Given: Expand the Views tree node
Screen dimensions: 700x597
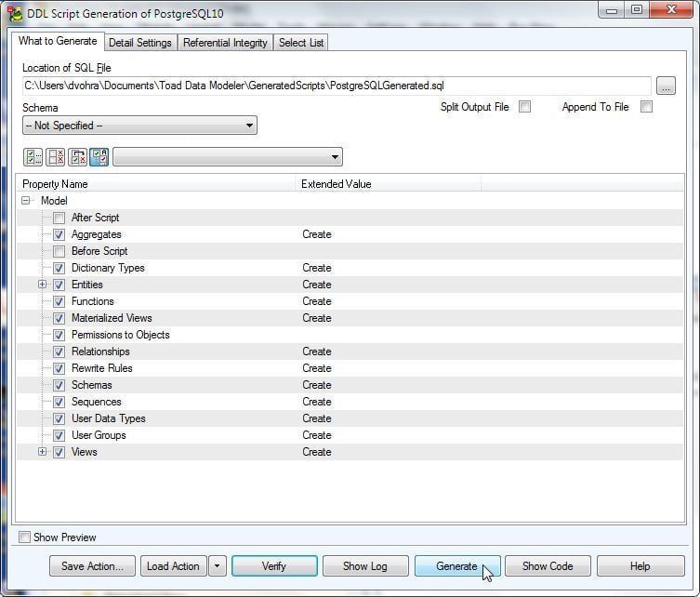Looking at the screenshot, I should pyautogui.click(x=42, y=452).
